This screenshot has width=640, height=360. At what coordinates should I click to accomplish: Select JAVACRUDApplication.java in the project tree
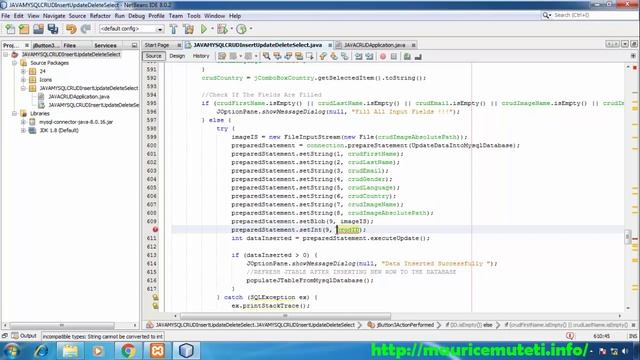click(x=79, y=97)
